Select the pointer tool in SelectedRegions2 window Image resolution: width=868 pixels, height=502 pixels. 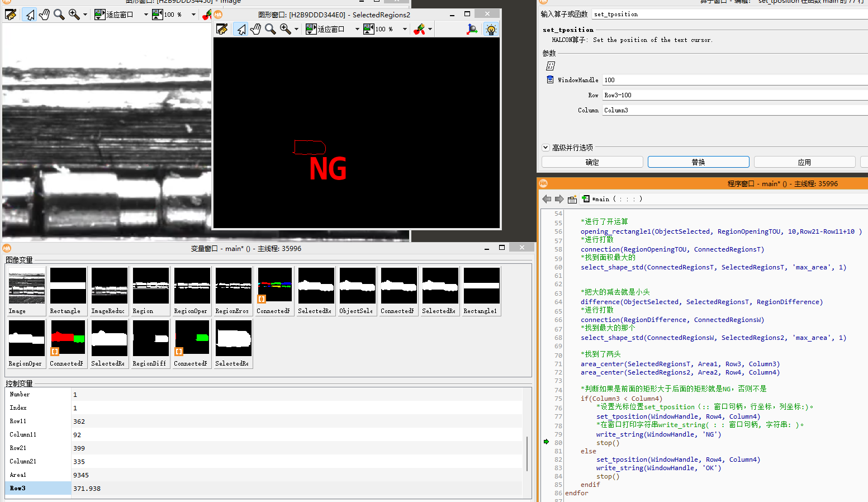(241, 29)
